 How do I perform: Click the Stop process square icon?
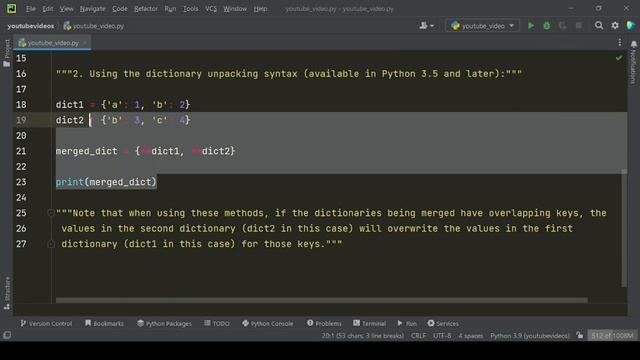coord(578,26)
